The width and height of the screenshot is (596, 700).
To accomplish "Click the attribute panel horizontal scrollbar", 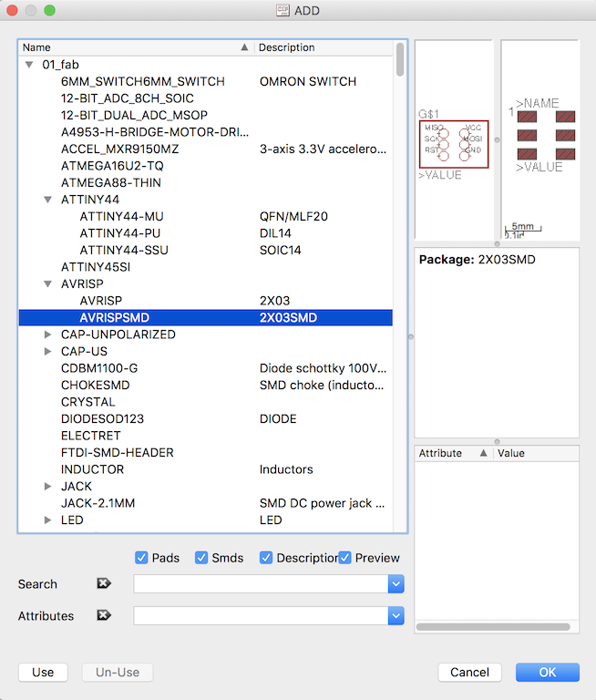I will tap(493, 627).
